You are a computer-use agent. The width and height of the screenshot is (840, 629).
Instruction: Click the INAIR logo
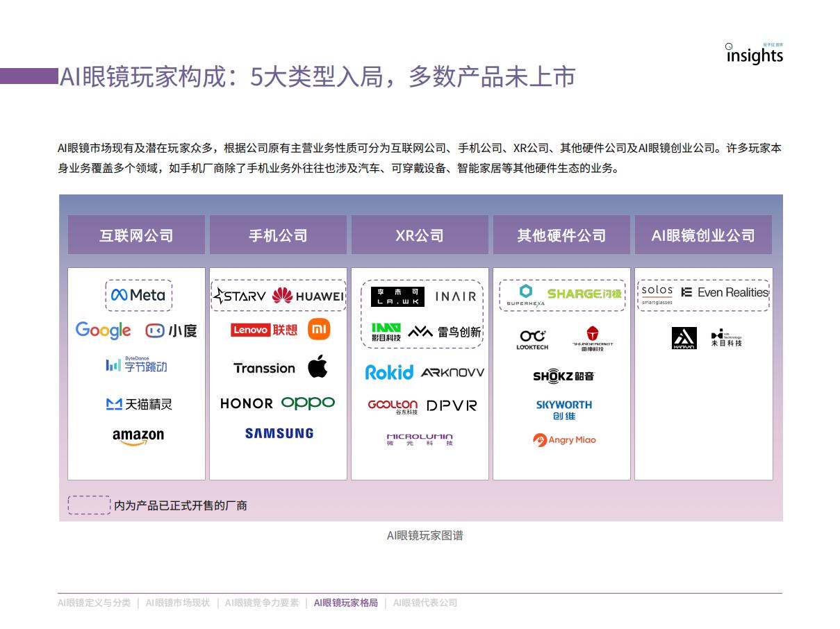456,296
